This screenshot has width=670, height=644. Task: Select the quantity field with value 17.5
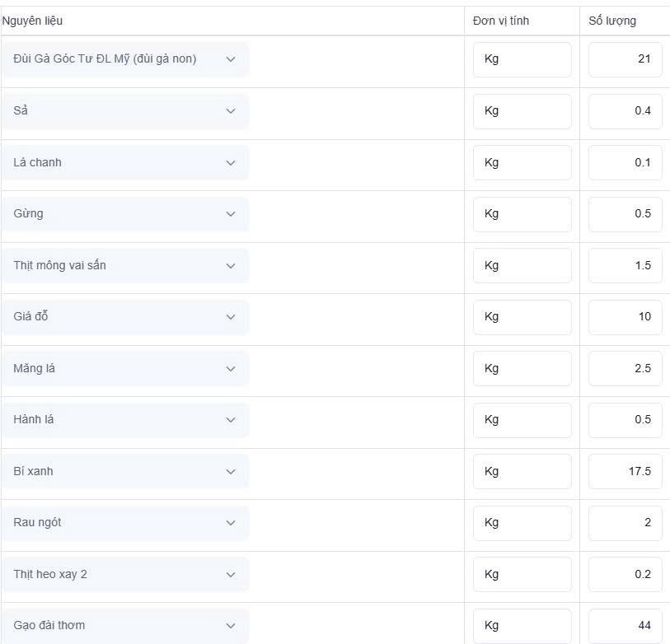[x=625, y=472]
